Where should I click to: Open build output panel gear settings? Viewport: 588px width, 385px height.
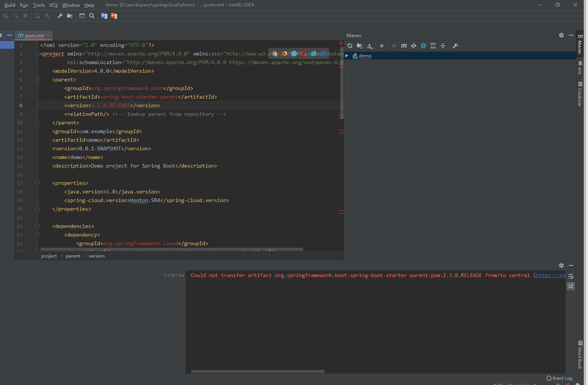(x=561, y=265)
